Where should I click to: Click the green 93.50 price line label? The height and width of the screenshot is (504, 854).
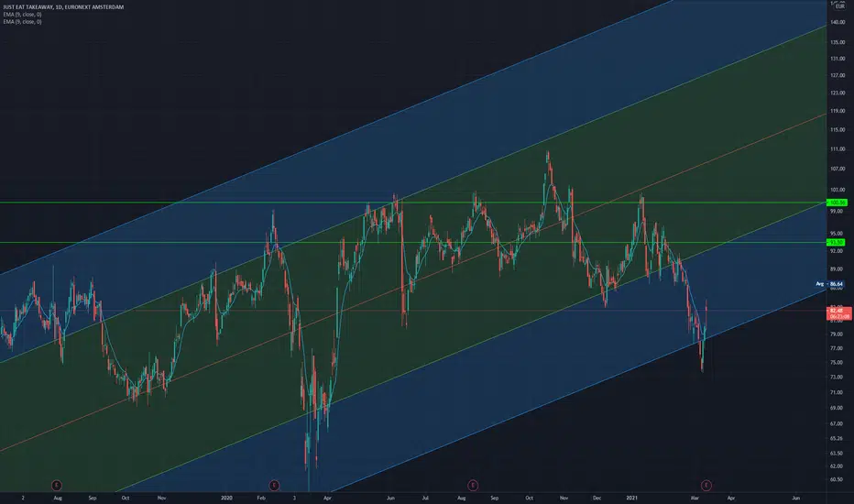coord(836,243)
